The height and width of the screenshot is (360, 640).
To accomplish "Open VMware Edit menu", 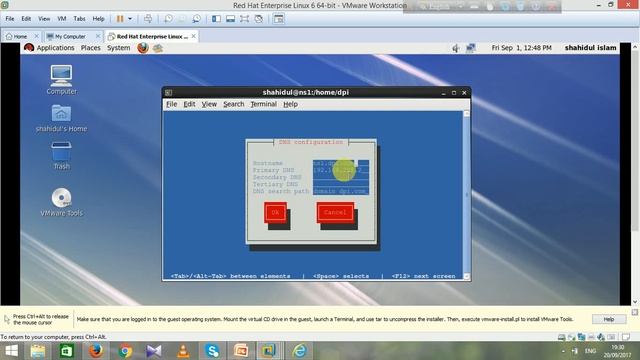I will (26, 19).
